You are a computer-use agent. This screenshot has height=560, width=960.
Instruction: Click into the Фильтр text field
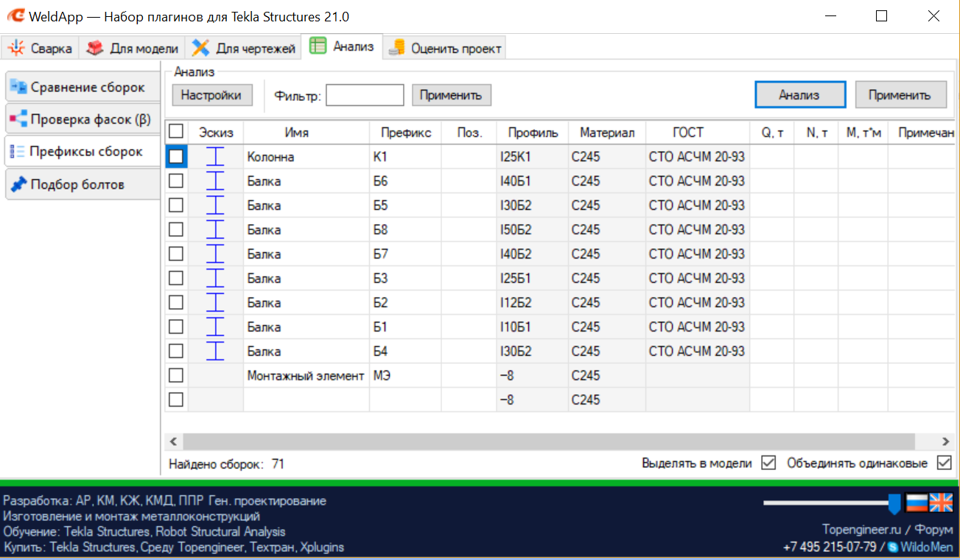pyautogui.click(x=365, y=95)
